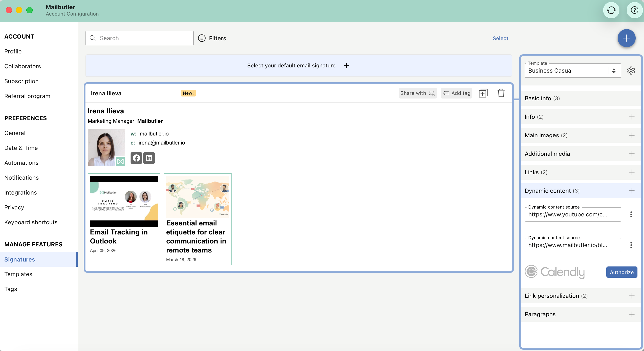This screenshot has width=644, height=351.
Task: Click the Calendly logo
Action: click(x=554, y=272)
